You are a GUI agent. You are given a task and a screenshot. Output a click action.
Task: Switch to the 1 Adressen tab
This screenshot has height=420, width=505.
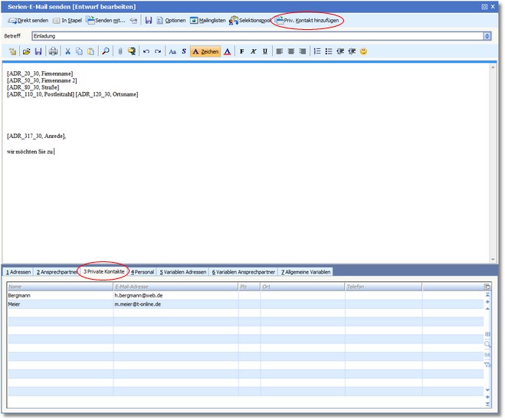(18, 272)
